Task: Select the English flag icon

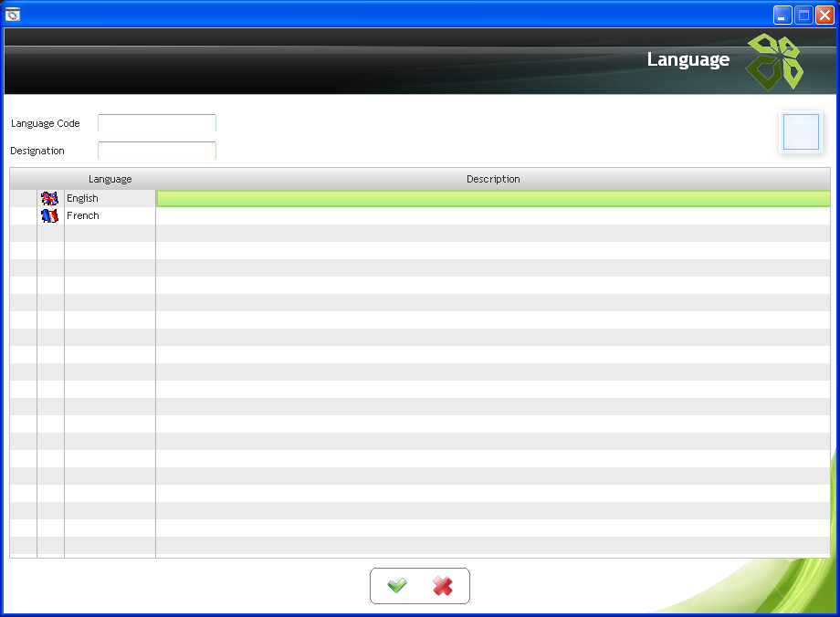Action: pos(50,198)
